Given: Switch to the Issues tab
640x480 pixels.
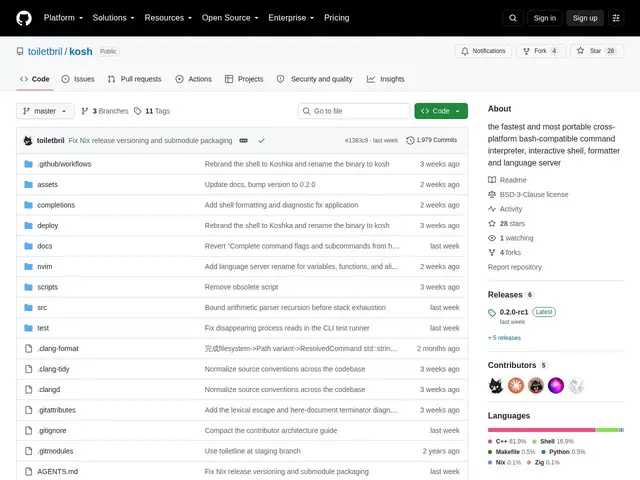Looking at the screenshot, I should tap(78, 79).
